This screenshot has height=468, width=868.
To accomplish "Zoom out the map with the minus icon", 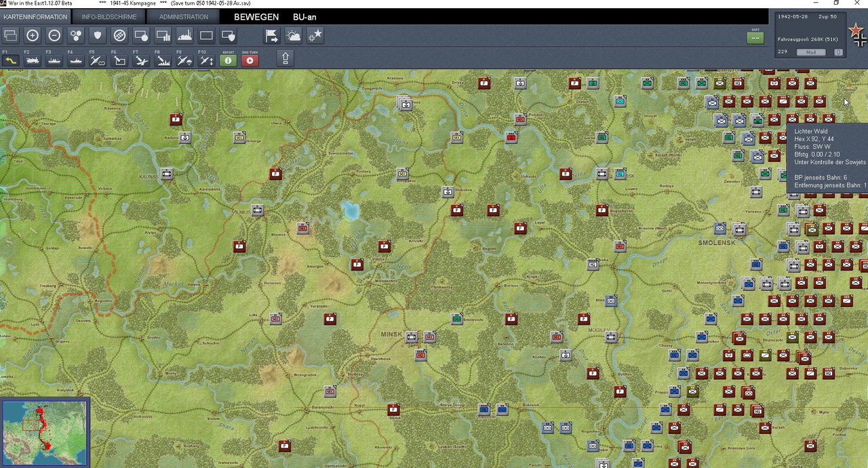I will click(x=54, y=35).
